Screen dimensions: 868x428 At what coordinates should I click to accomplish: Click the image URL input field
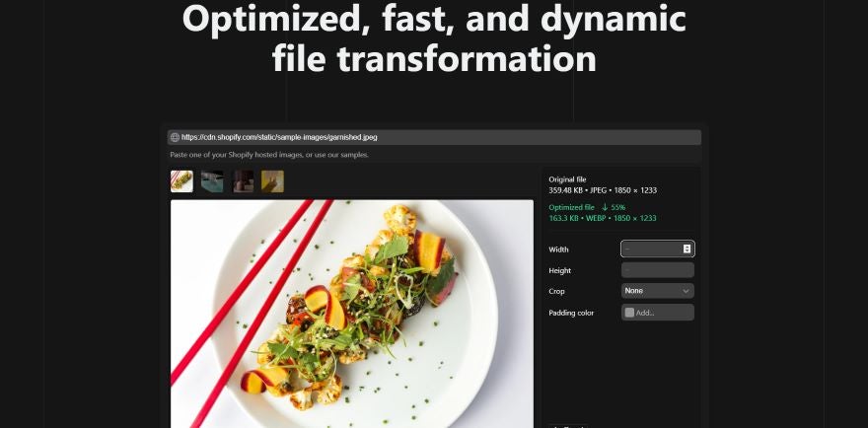coord(434,137)
